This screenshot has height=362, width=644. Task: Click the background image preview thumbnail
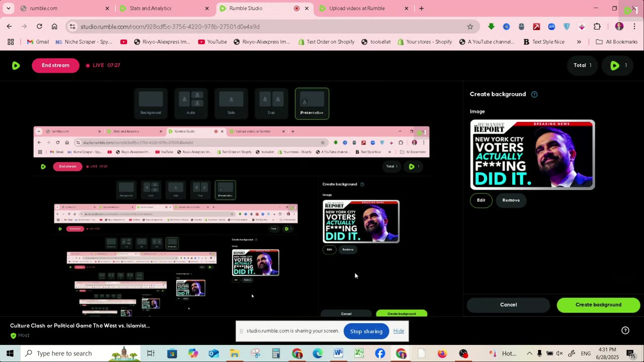point(532,154)
